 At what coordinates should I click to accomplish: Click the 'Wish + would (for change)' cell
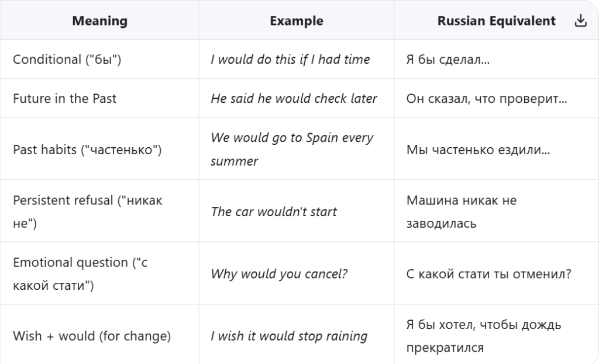[x=91, y=337]
